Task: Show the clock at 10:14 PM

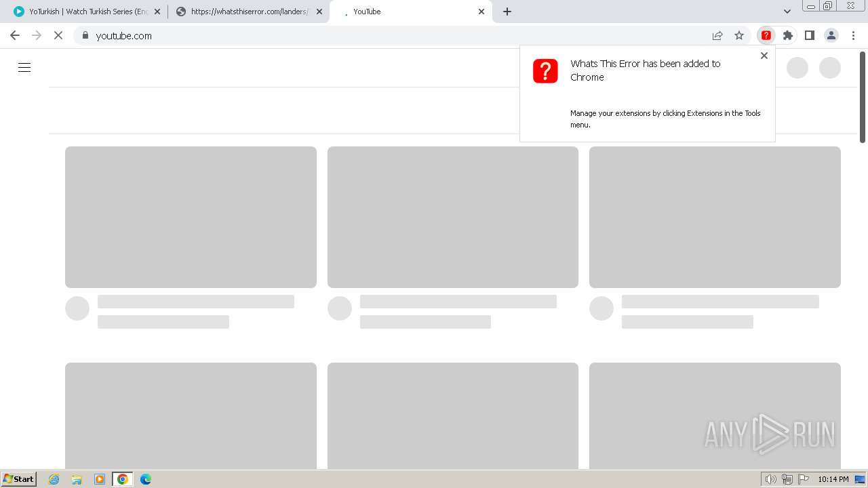Action: point(833,479)
